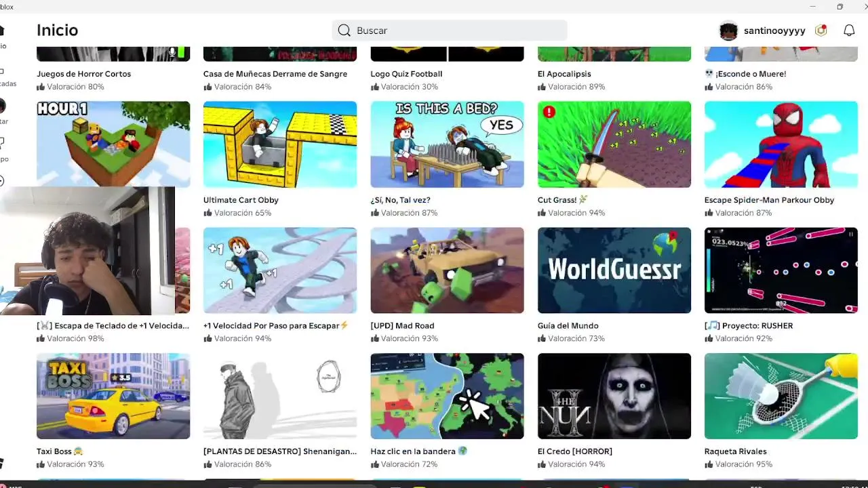Click Escape Spider-Man Parkour Obby title text
The width and height of the screenshot is (868, 488).
click(769, 200)
